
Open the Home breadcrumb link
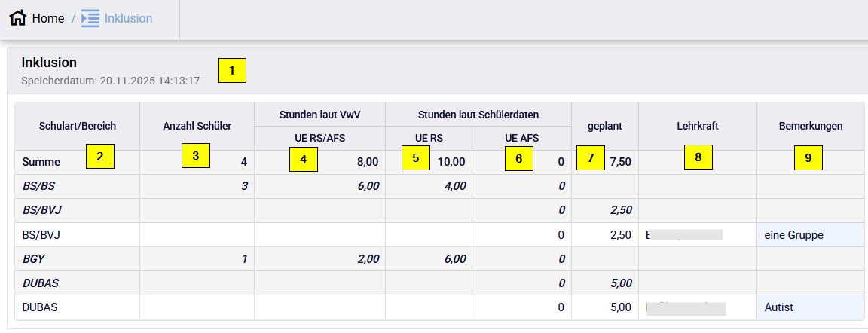pos(48,18)
